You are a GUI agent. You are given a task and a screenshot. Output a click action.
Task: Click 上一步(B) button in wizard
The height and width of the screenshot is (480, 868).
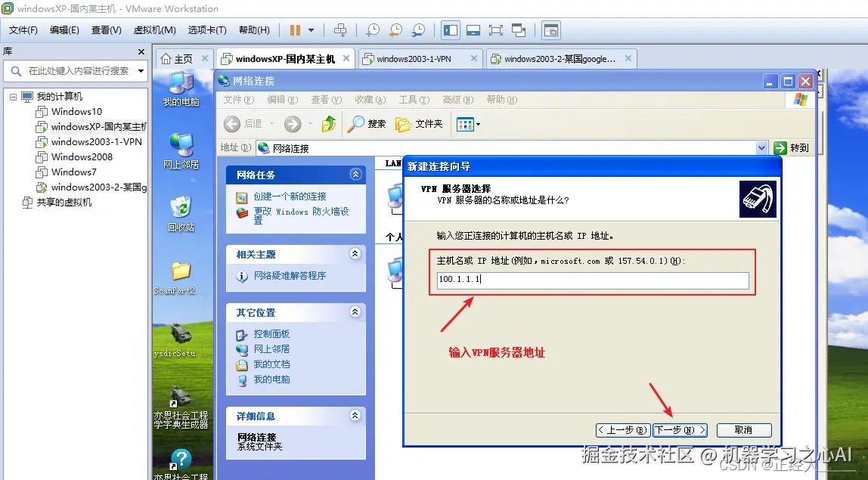[622, 430]
